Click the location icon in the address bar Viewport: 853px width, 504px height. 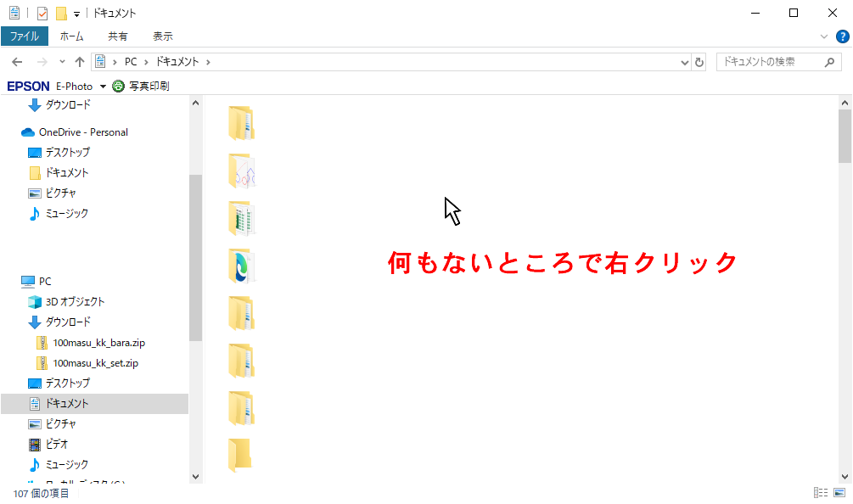point(100,61)
